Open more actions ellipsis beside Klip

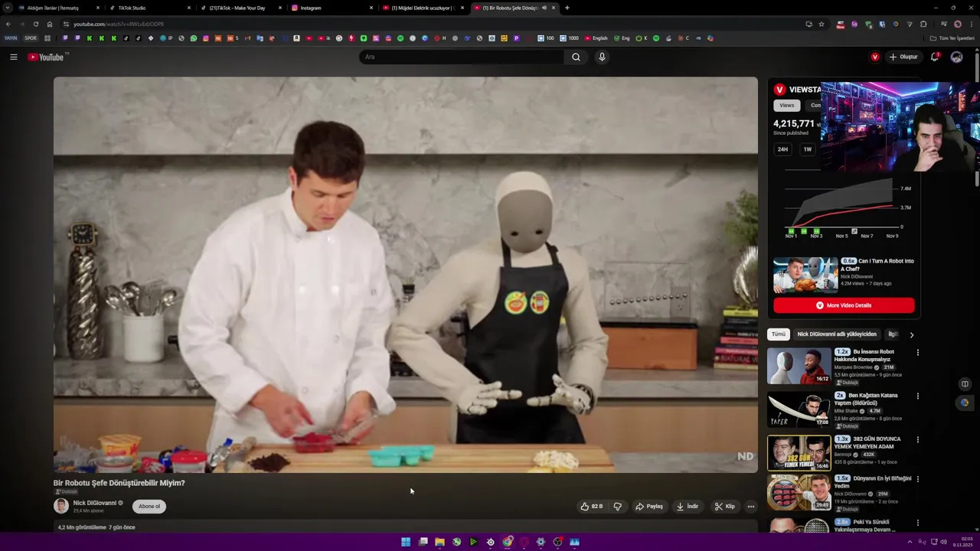tap(750, 506)
